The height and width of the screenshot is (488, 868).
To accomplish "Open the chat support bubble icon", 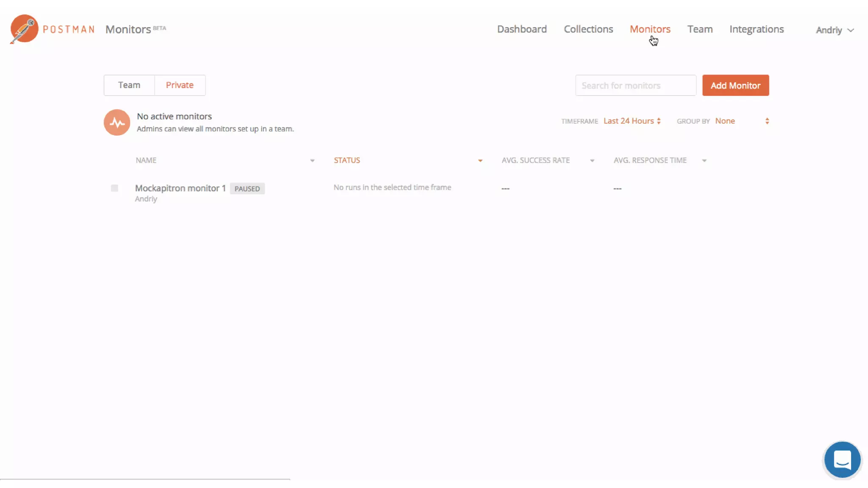I will 842,460.
